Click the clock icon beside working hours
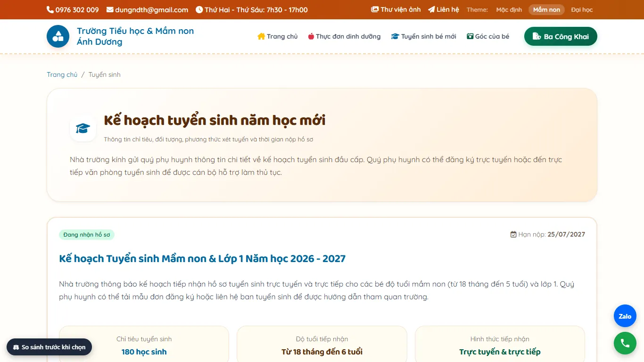 [x=199, y=9]
